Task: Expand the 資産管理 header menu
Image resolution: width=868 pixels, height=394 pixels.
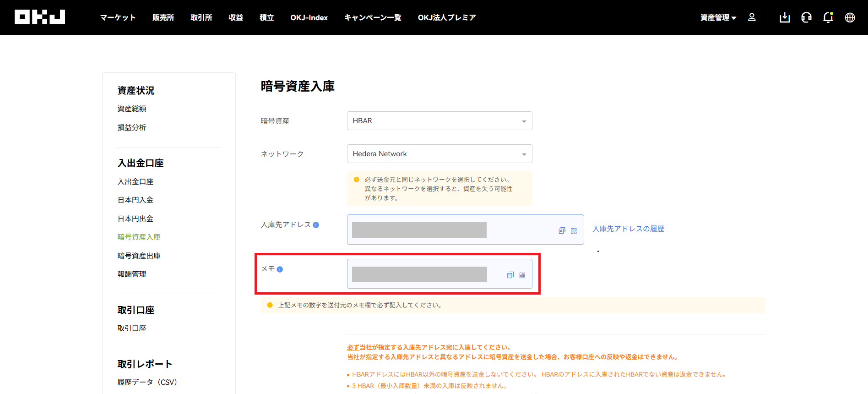Action: click(718, 17)
